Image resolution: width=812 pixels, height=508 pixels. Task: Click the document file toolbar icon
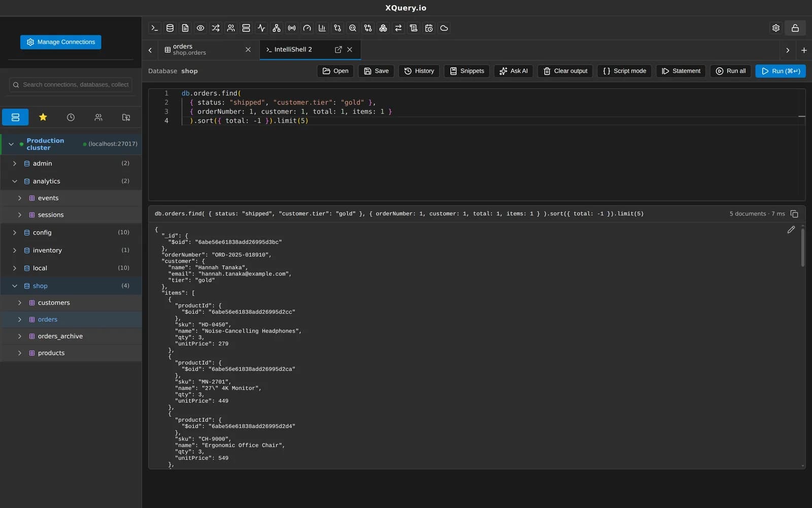pos(185,28)
